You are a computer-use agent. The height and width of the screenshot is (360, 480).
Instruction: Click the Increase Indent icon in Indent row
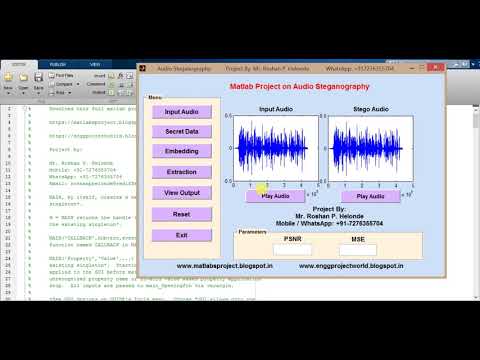[x=121, y=93]
